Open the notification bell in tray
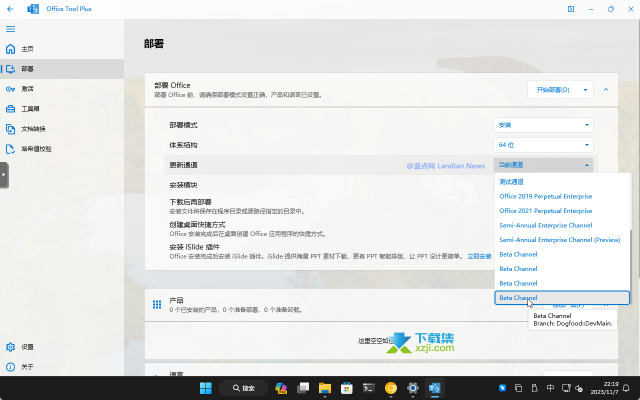This screenshot has width=640, height=400. (626, 388)
